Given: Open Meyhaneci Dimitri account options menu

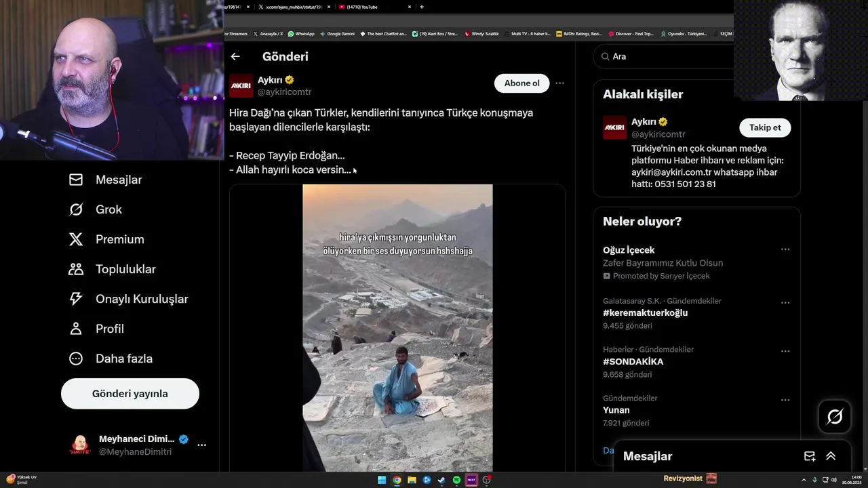Looking at the screenshot, I should click(201, 445).
